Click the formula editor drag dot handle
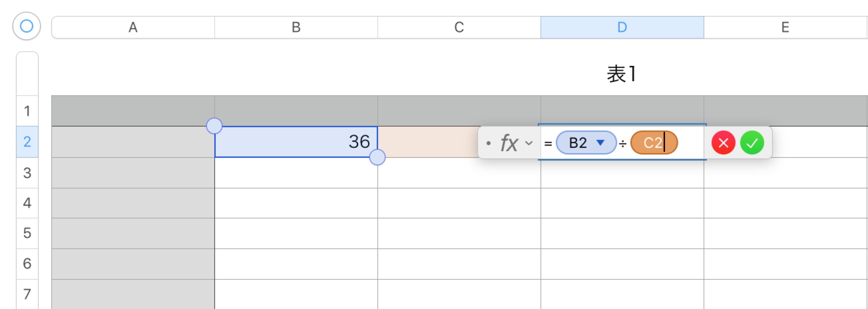 pos(488,143)
